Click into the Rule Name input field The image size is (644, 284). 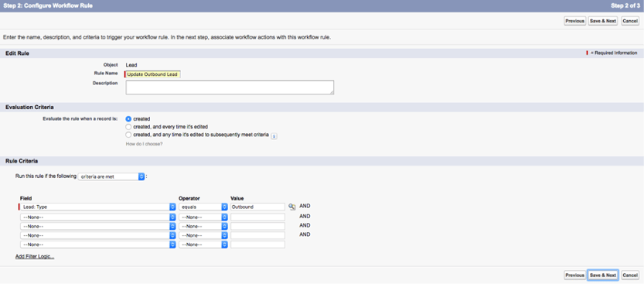point(153,74)
